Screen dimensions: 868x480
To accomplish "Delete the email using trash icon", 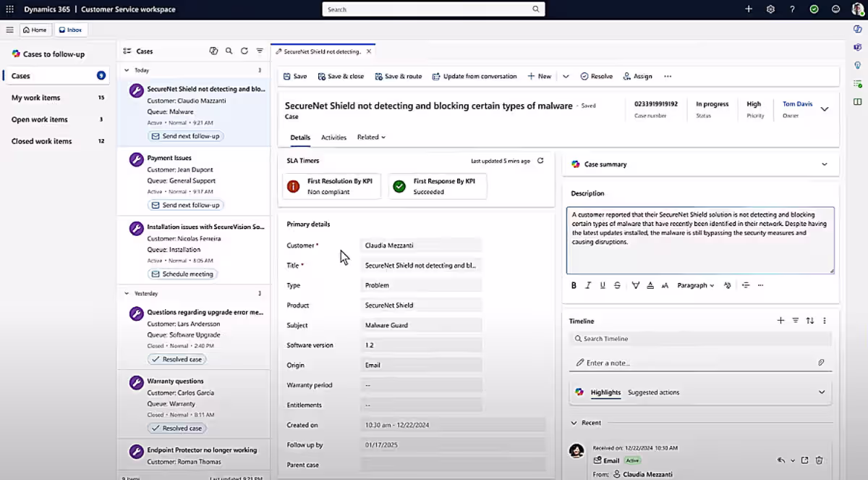I will click(x=820, y=460).
